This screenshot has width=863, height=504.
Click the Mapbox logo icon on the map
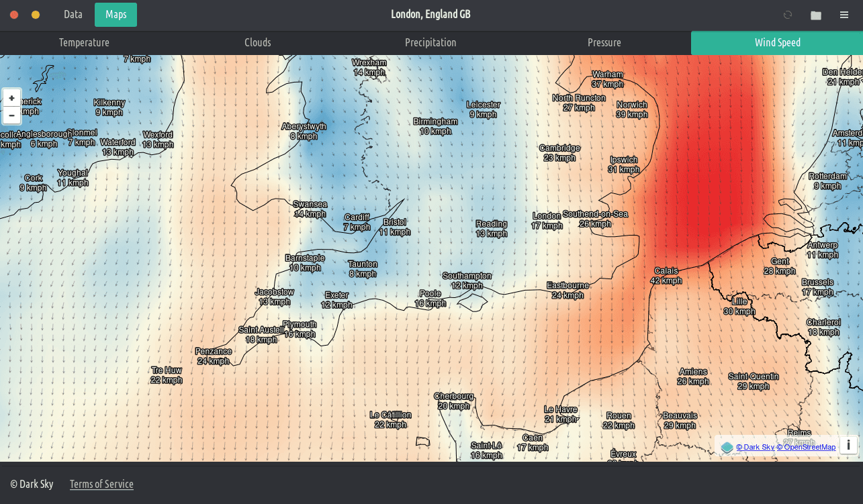pos(727,447)
